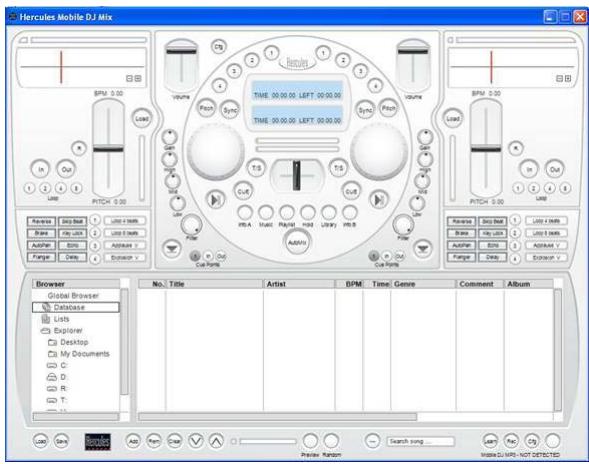
Task: Click the round Load button on right deck
Action: click(453, 119)
